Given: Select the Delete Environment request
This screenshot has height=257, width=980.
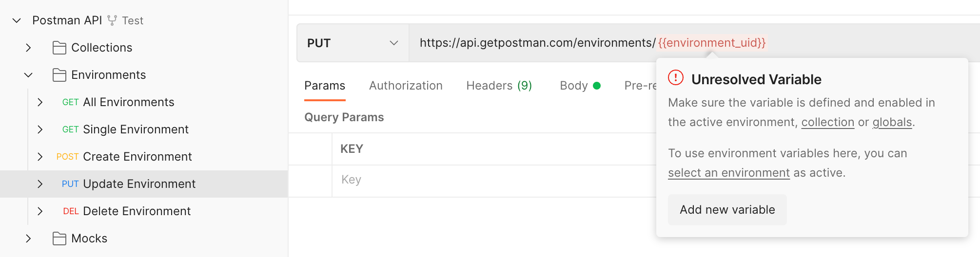Looking at the screenshot, I should pos(137,211).
